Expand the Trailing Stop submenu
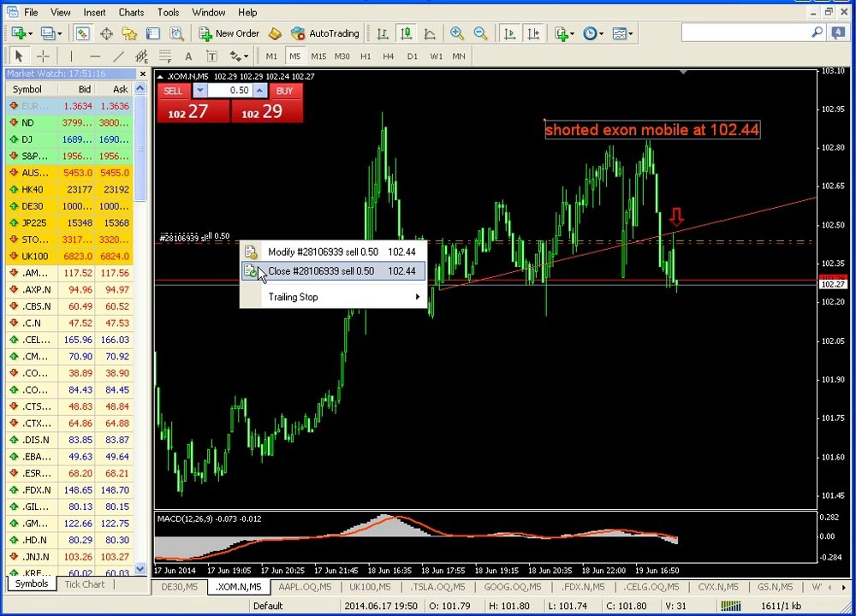The image size is (856, 616). [334, 297]
